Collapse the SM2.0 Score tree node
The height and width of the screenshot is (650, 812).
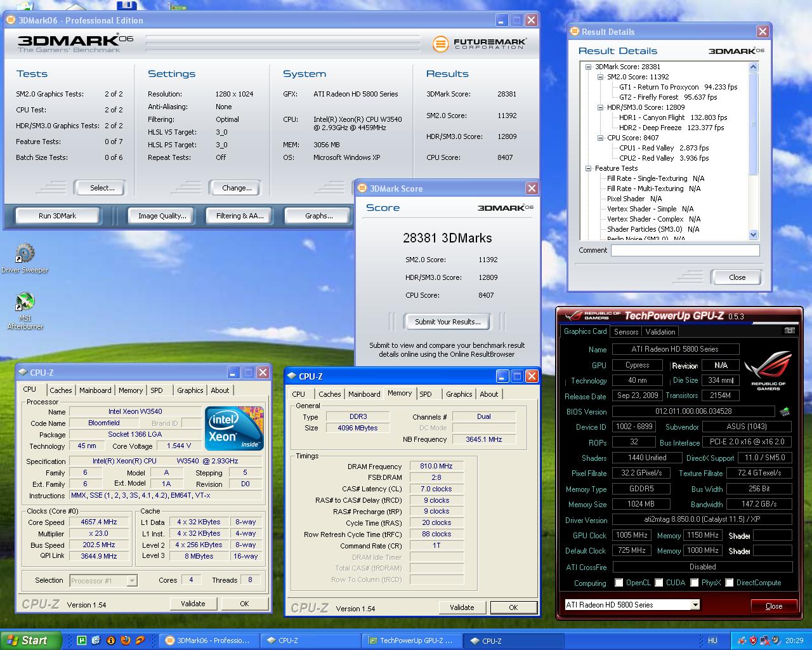(x=600, y=77)
